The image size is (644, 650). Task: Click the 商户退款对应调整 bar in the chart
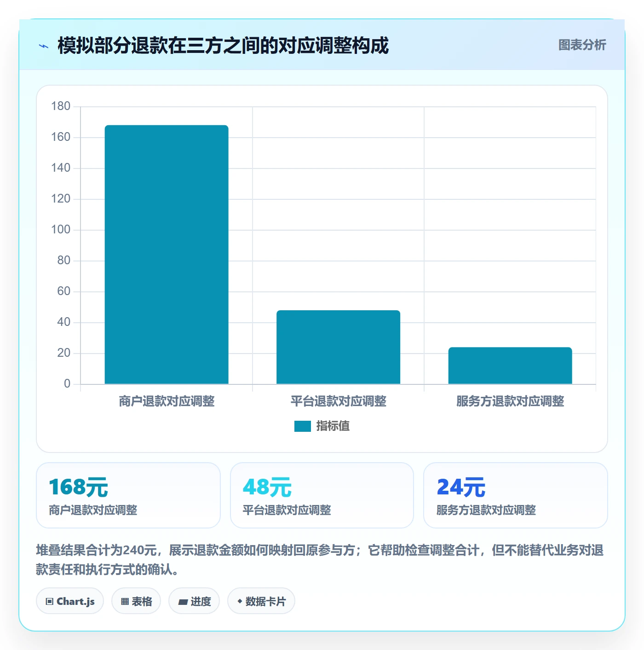point(167,255)
